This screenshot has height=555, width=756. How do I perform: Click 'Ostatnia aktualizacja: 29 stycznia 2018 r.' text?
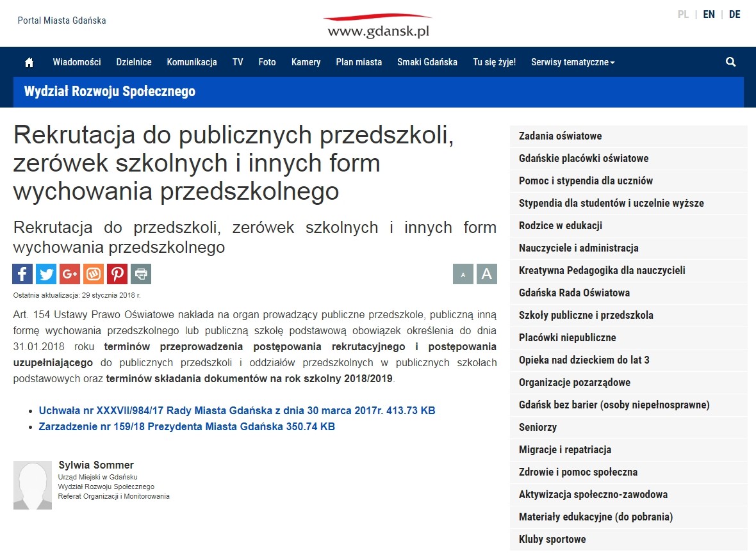coord(77,295)
